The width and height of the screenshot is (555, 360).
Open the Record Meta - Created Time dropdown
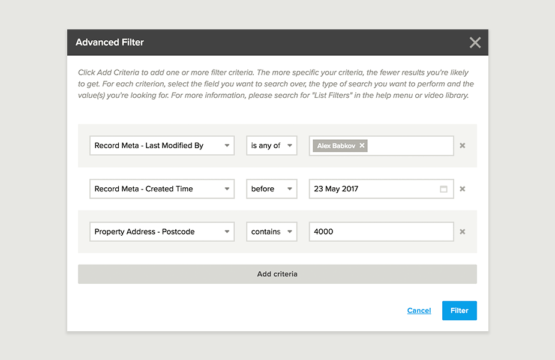point(162,189)
